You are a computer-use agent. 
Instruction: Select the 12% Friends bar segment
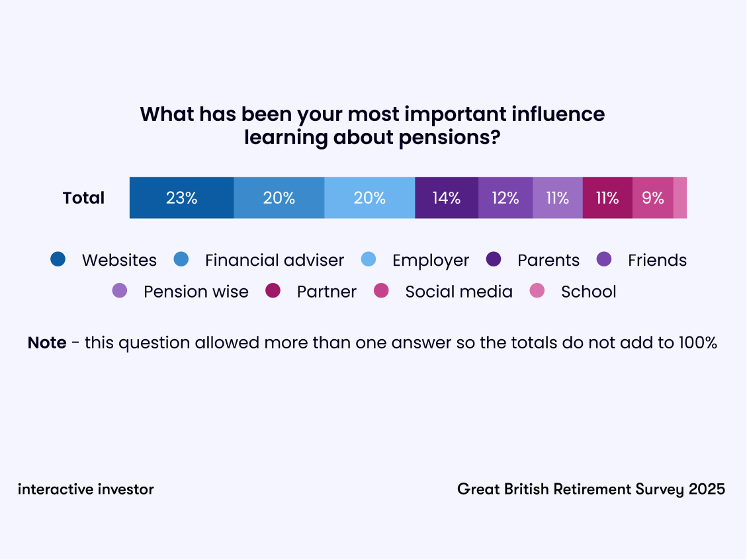505,198
